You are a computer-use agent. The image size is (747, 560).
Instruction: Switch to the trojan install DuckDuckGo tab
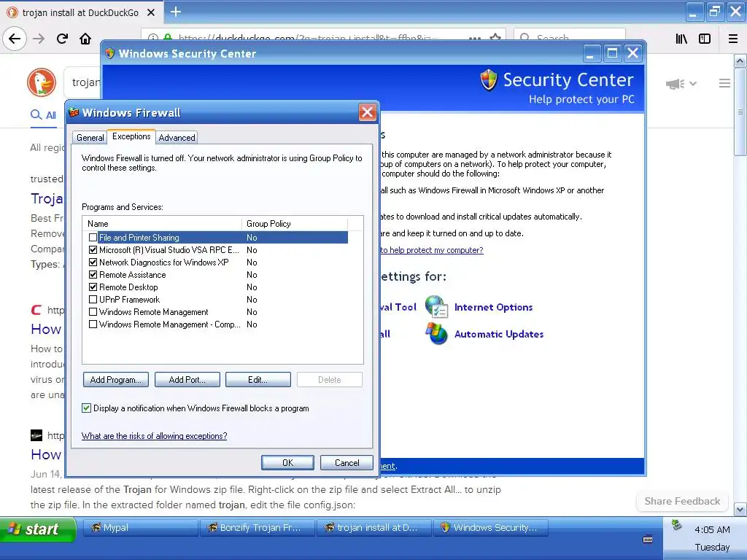[82, 12]
